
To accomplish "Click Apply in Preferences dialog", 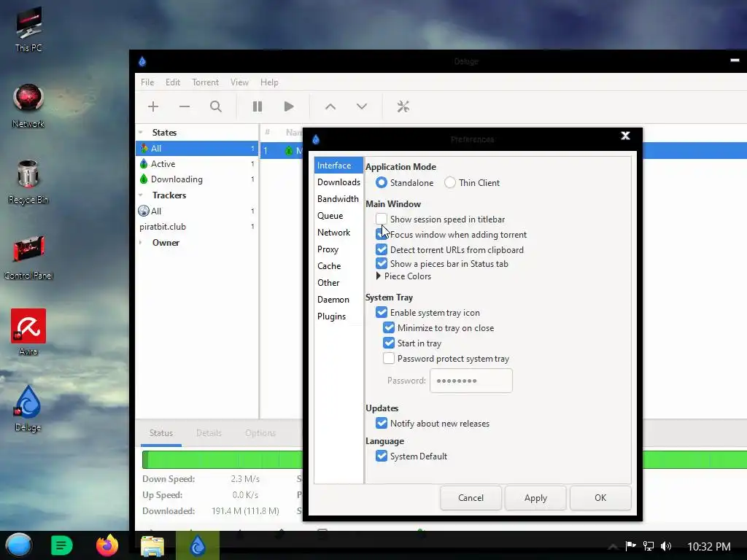I will click(x=535, y=497).
